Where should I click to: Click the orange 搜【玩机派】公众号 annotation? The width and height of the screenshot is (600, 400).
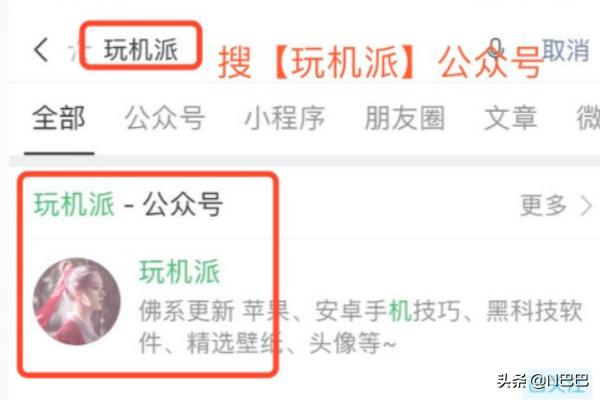click(381, 62)
